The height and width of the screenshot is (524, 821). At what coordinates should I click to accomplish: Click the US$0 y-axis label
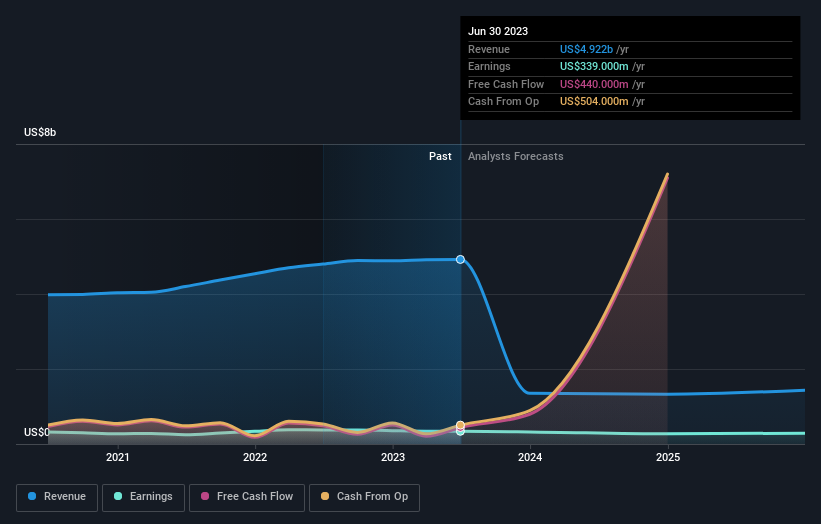37,432
